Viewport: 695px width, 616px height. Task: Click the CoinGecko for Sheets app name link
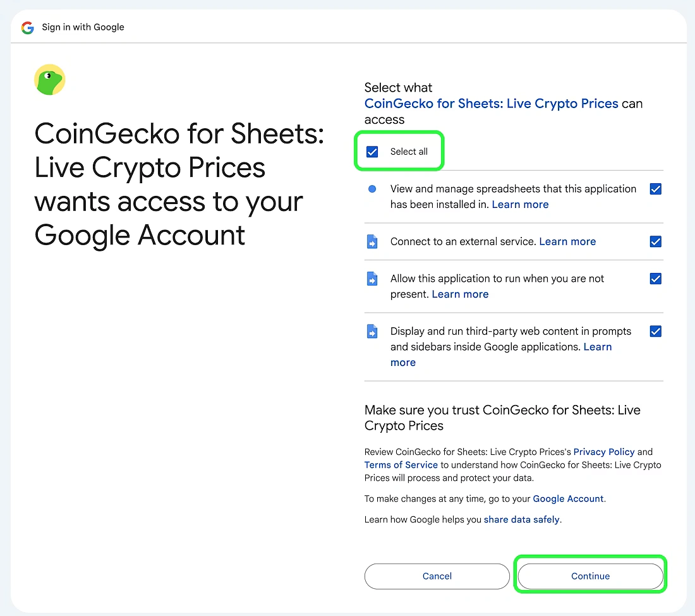coord(491,104)
